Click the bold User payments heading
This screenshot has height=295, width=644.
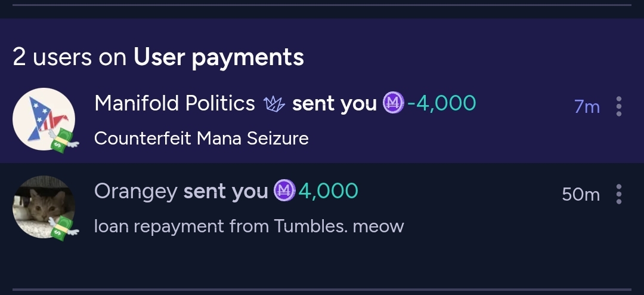point(218,57)
